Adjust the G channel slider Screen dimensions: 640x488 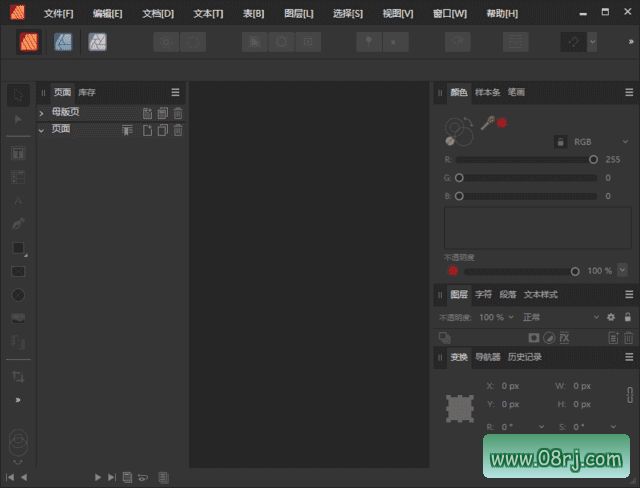pos(527,178)
